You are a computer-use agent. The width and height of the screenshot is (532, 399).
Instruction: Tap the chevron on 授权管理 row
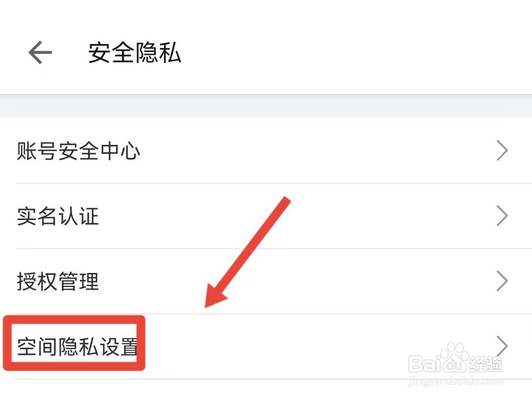502,281
